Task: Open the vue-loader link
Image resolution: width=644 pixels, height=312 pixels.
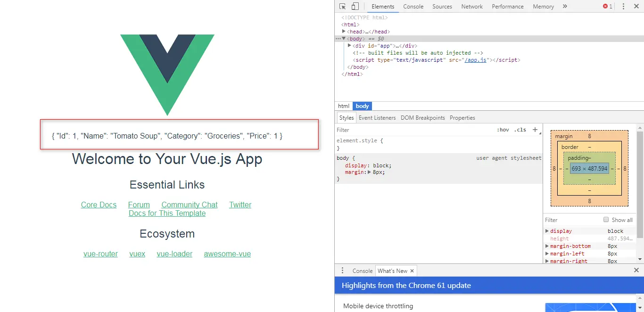Action: coord(174,254)
